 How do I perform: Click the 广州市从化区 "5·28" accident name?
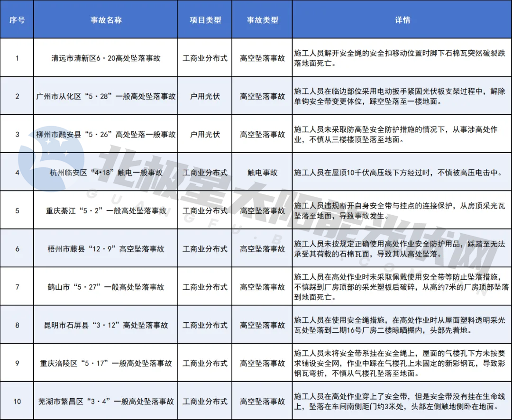point(106,96)
